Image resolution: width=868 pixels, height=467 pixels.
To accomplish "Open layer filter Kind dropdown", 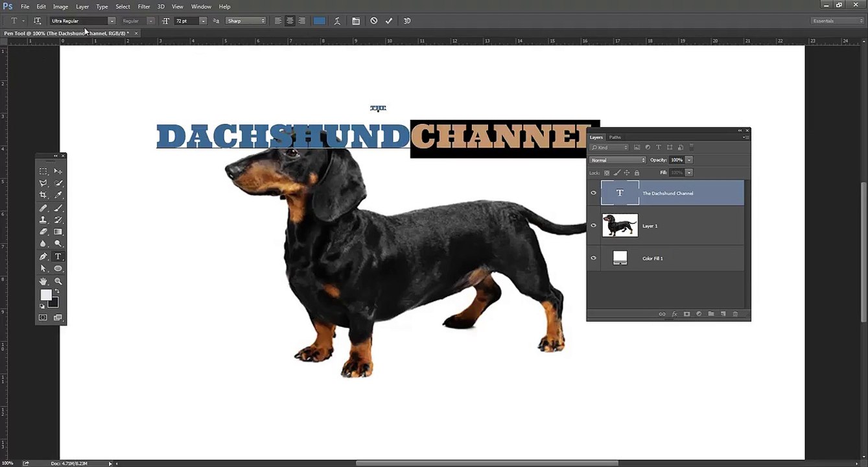I will (609, 147).
